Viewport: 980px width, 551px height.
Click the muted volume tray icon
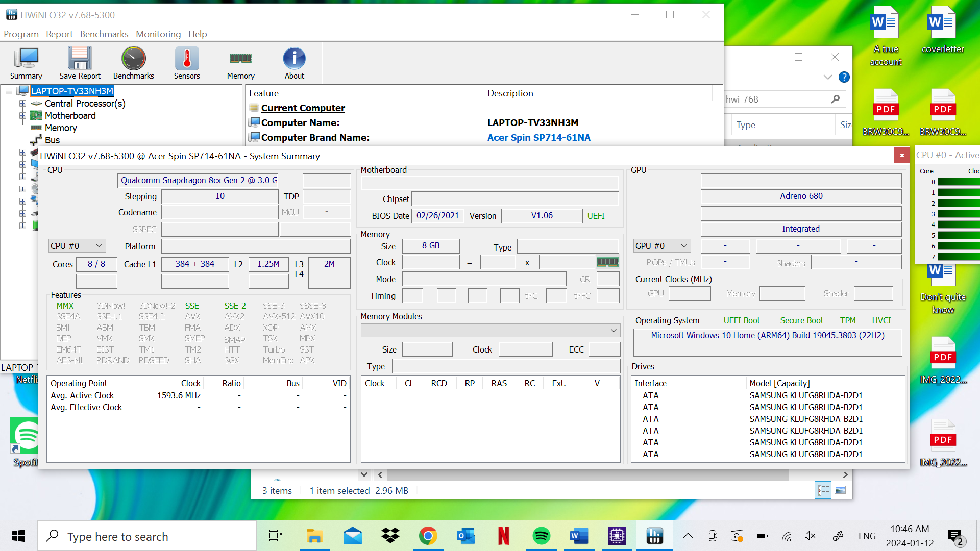click(811, 536)
